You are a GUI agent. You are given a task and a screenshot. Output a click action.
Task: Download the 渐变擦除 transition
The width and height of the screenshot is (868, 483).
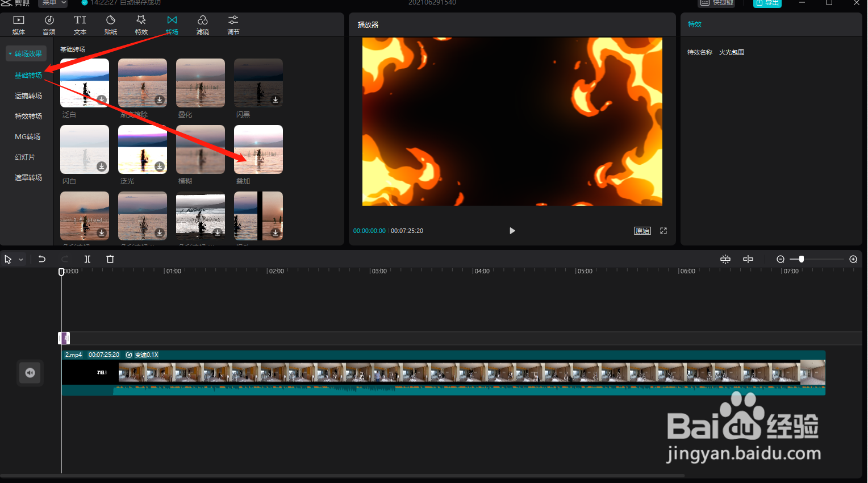click(160, 100)
